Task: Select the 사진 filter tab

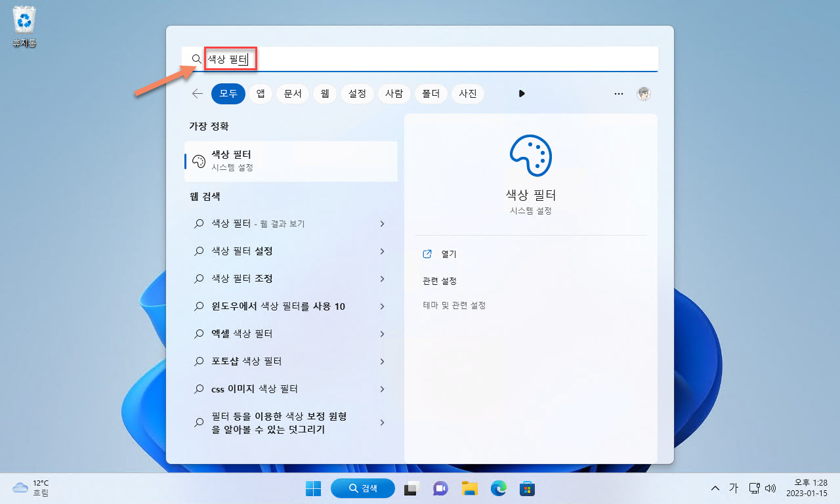Action: [x=468, y=94]
